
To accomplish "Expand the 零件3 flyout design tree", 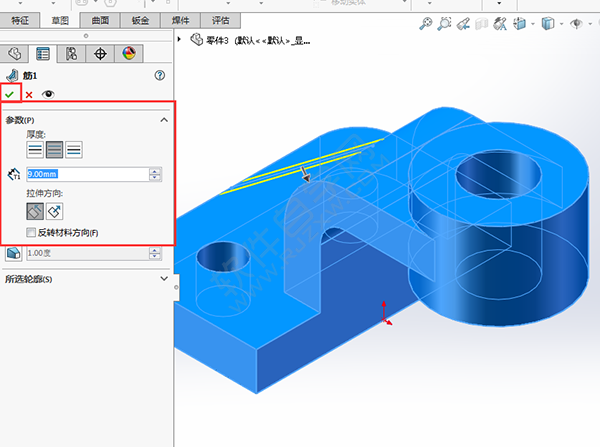I will (179, 39).
